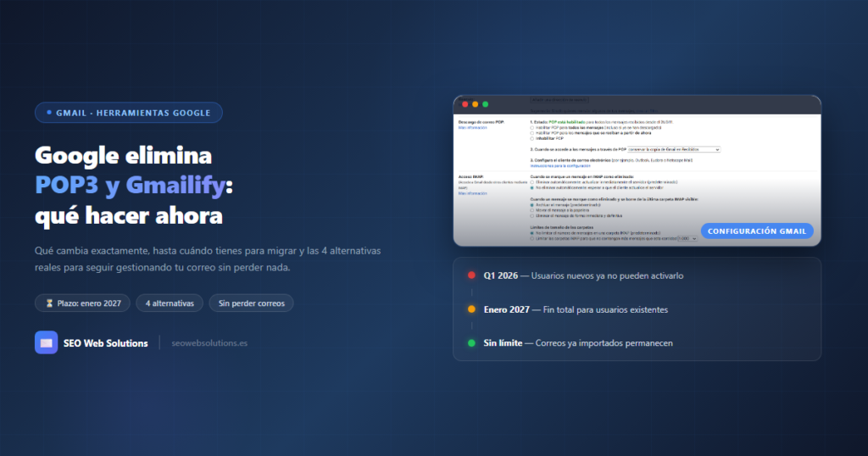Screen dimensions: 868x456
Task: Click 'Sin límite — Correos ya importados' entry
Action: click(578, 343)
